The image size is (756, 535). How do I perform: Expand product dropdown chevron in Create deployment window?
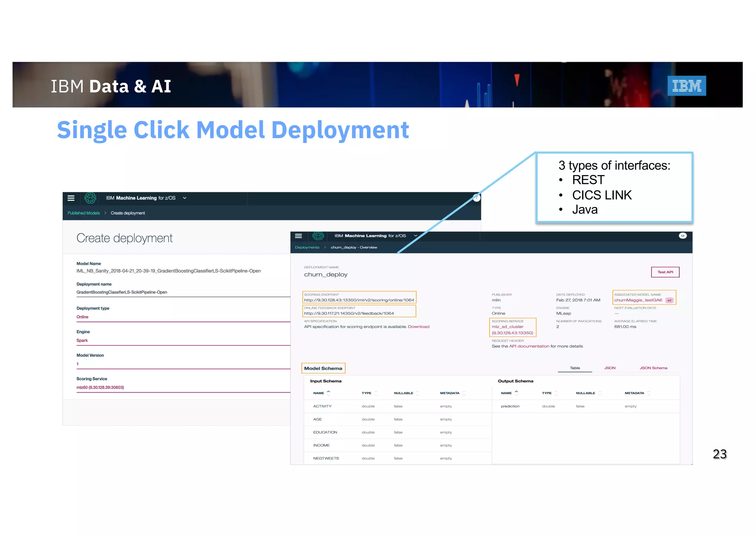185,198
